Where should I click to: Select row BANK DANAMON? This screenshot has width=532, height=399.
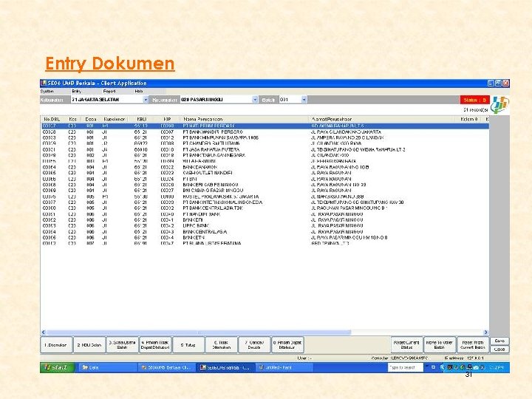click(265, 167)
